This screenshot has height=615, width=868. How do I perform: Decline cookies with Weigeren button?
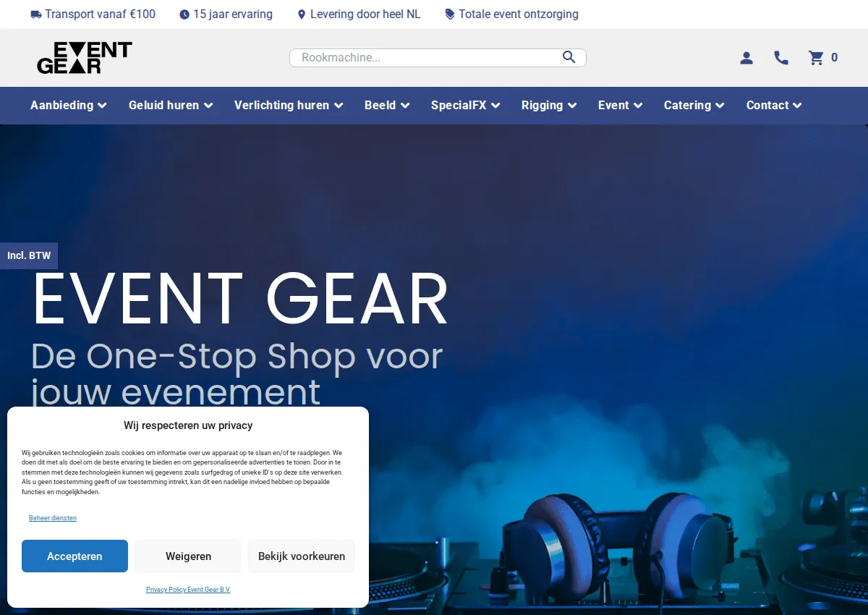pyautogui.click(x=188, y=556)
